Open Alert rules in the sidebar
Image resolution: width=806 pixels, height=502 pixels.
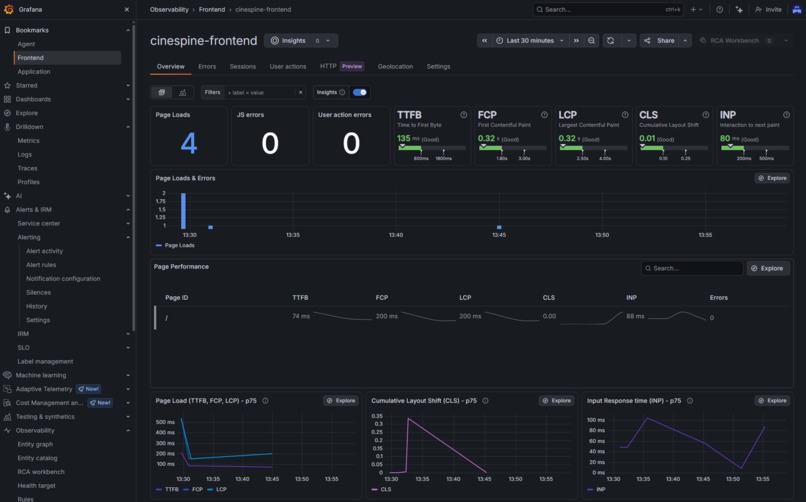(41, 265)
